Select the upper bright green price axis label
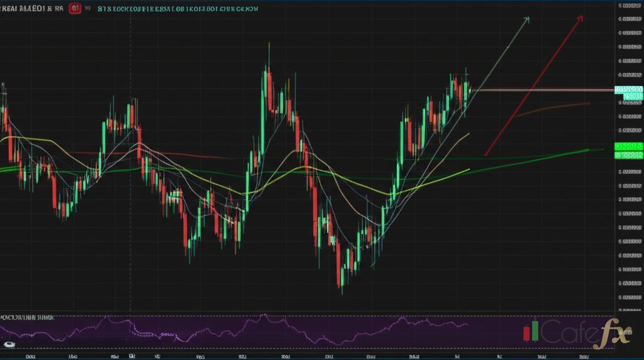Image resolution: width=644 pixels, height=360 pixels. point(629,146)
